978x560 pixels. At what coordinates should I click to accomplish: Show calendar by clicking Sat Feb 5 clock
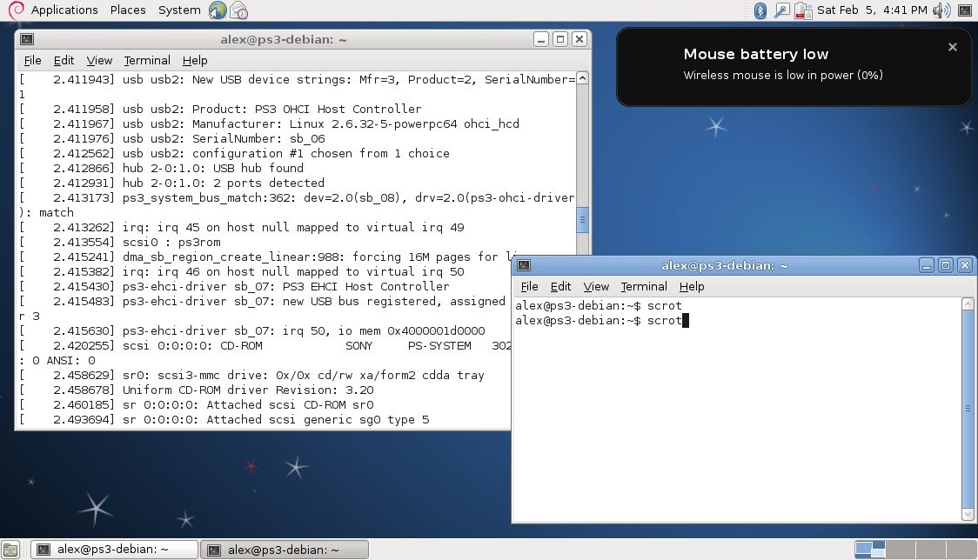(x=871, y=10)
